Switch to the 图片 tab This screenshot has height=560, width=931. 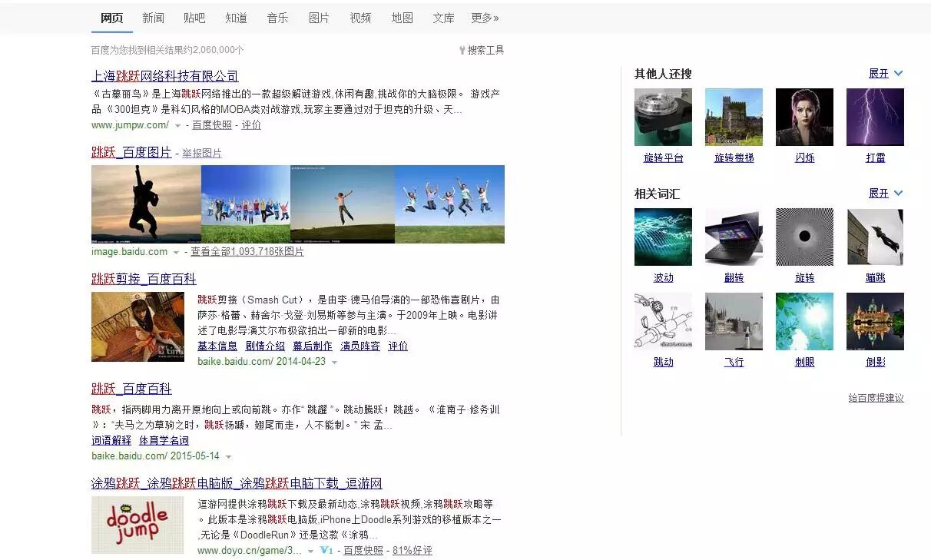[319, 18]
